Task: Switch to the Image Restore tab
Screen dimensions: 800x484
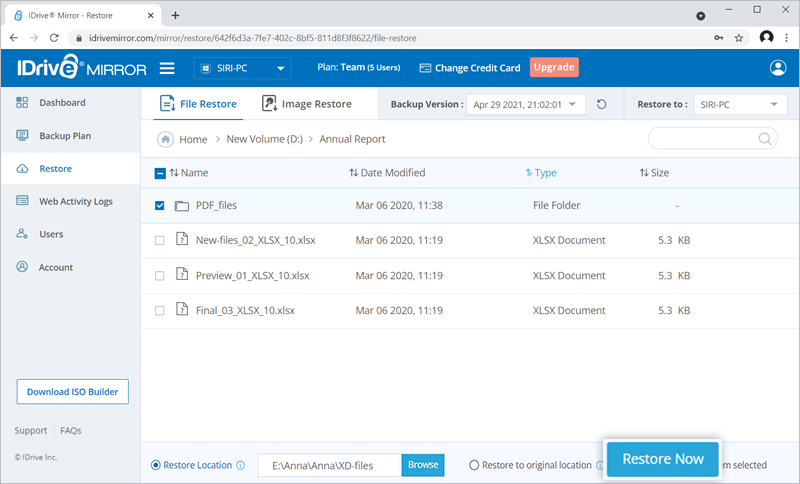Action: (307, 104)
